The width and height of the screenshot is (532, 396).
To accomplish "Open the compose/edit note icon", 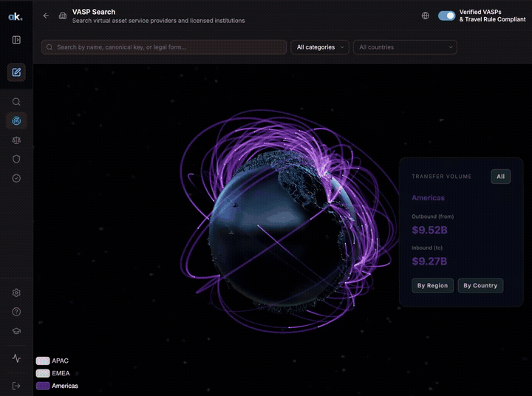I will tap(16, 72).
